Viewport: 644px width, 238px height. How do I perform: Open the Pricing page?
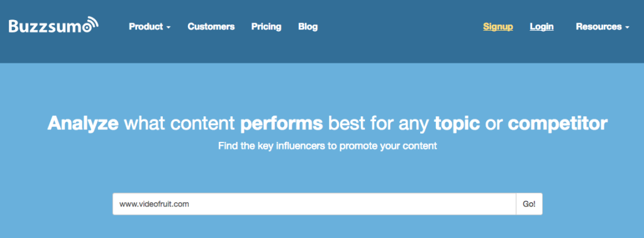point(267,26)
